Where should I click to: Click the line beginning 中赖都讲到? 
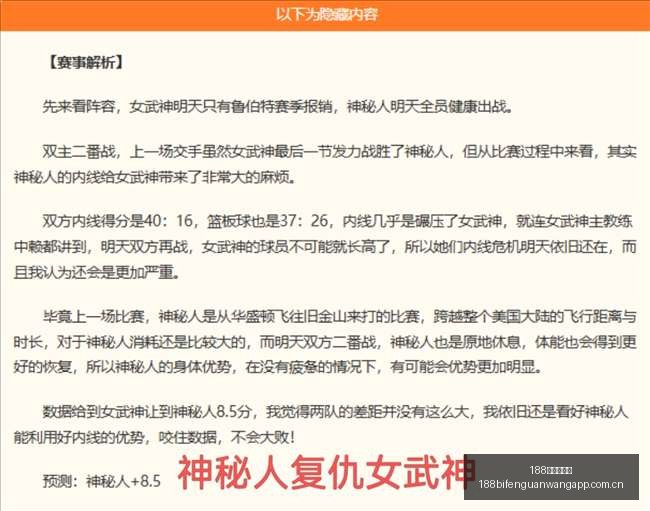[325, 247]
